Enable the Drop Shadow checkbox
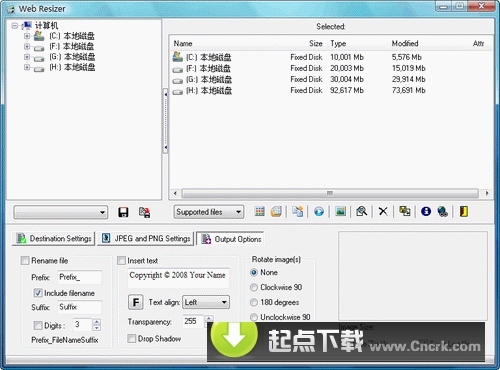Viewport: 500px width, 370px height. tap(132, 339)
